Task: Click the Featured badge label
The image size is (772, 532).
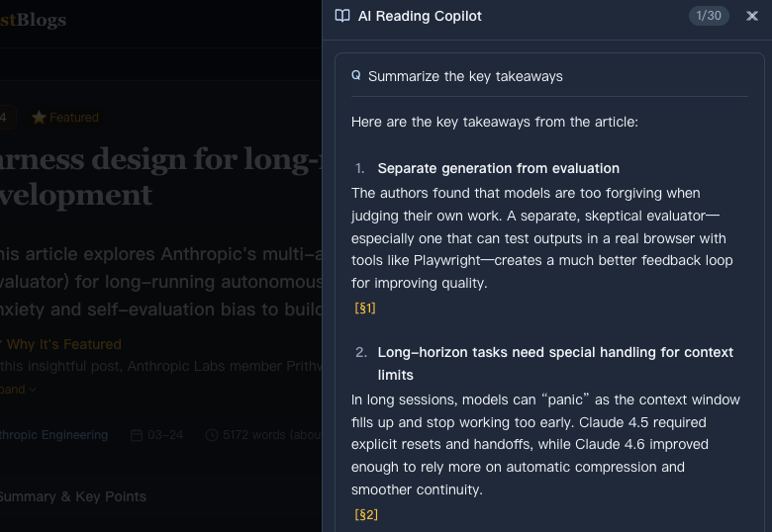Action: (73, 118)
